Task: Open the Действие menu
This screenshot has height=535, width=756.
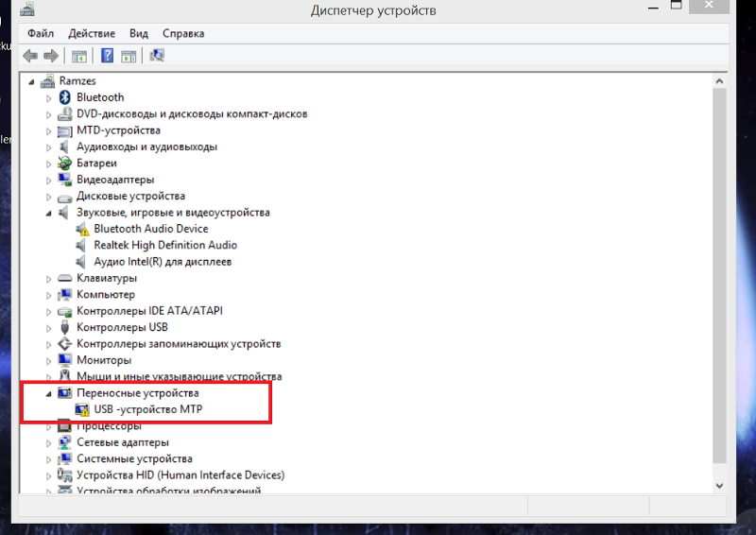Action: [92, 33]
